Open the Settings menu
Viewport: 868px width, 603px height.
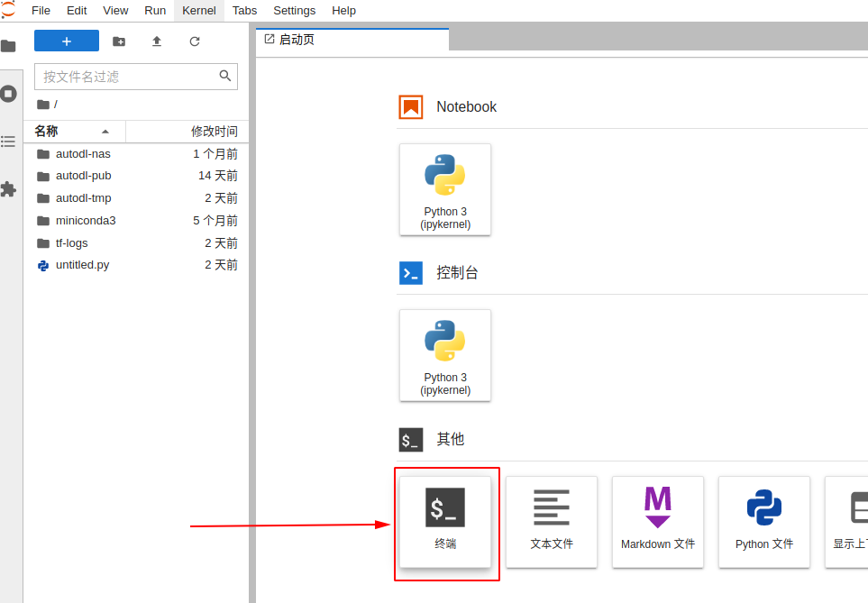pos(294,11)
